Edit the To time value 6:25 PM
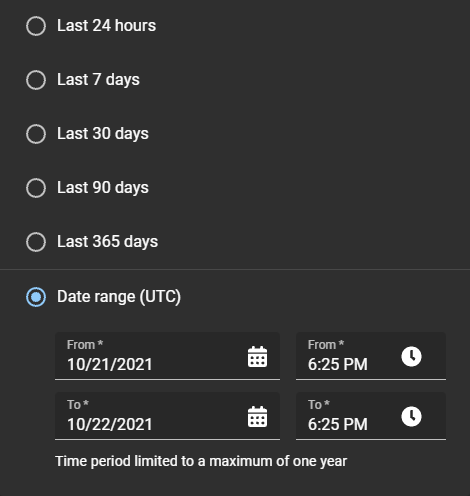The width and height of the screenshot is (470, 496). pyautogui.click(x=371, y=416)
